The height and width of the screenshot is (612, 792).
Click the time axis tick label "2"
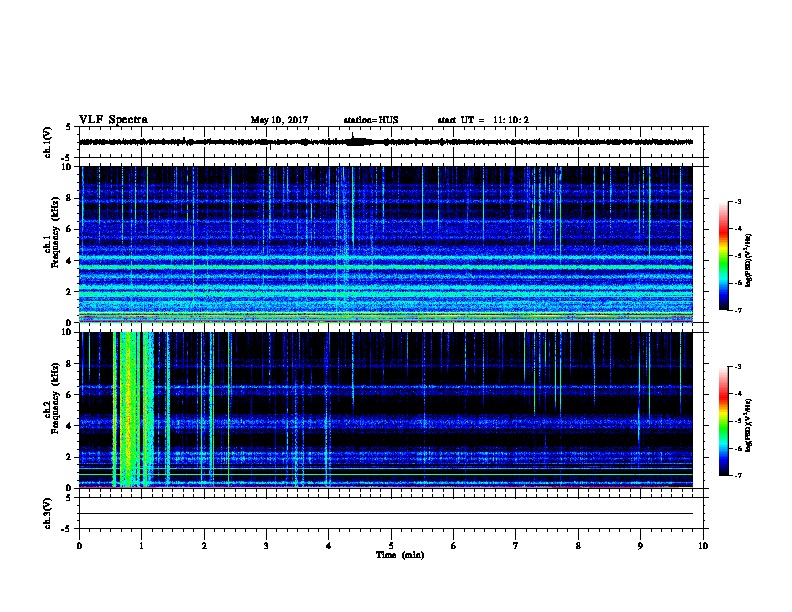[x=204, y=545]
